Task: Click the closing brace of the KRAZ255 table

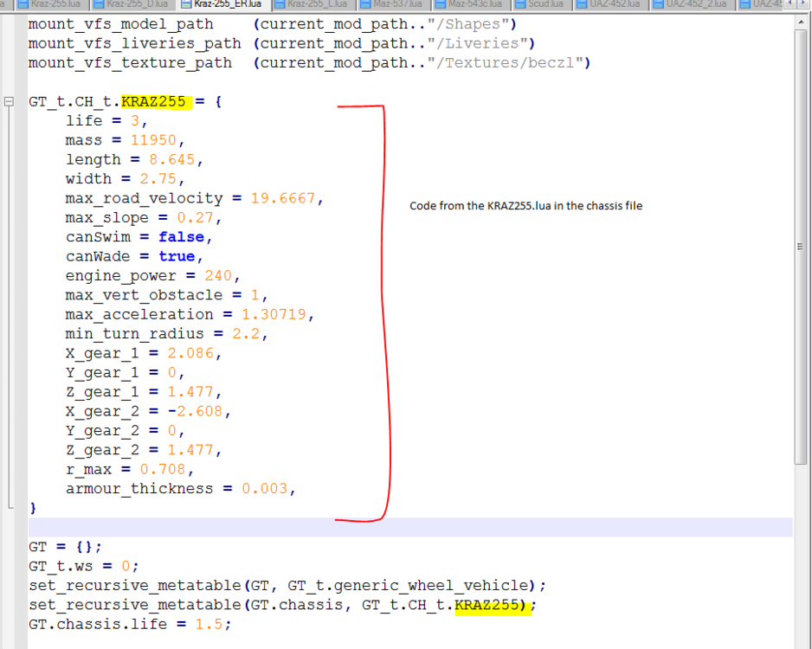Action: (x=33, y=508)
